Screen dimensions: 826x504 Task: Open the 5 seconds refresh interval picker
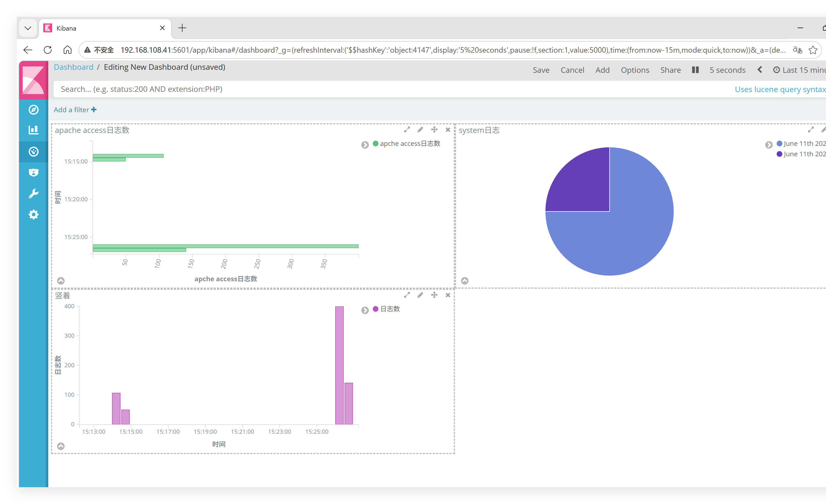pos(728,70)
